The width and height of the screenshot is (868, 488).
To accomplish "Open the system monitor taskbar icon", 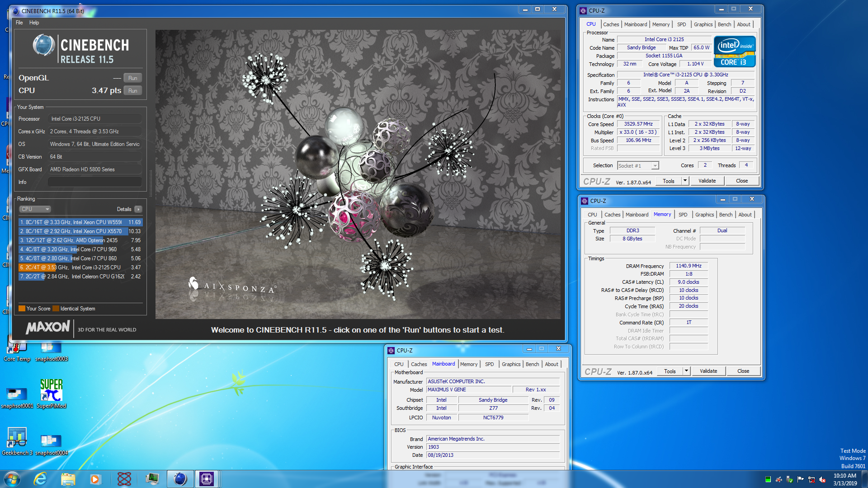I will [152, 479].
